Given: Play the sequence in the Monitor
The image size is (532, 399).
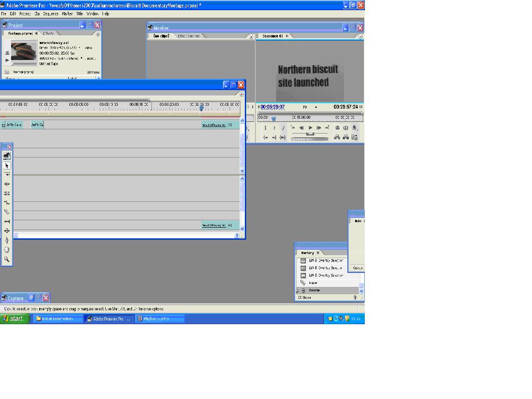Looking at the screenshot, I should pyautogui.click(x=310, y=128).
